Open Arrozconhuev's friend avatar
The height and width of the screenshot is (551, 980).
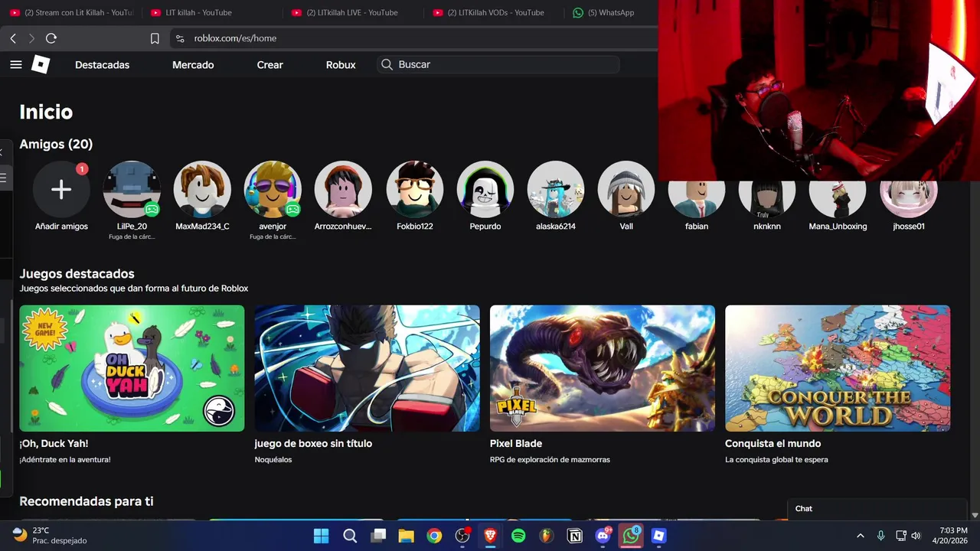click(x=343, y=189)
